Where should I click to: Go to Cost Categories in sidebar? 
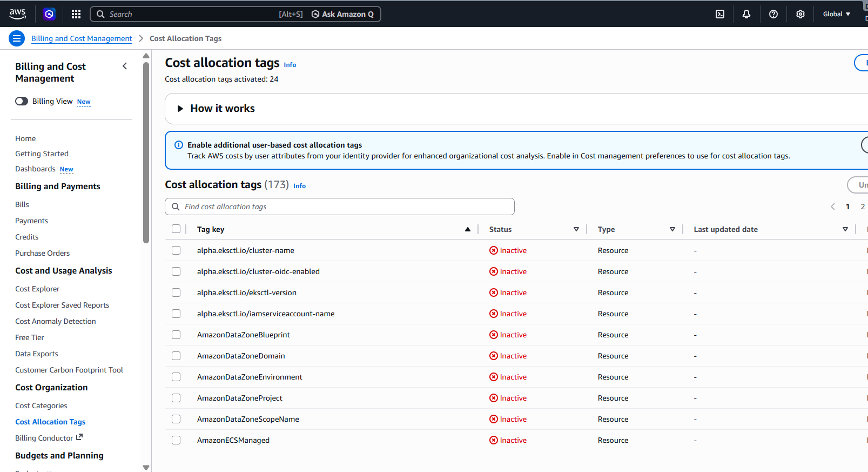click(x=41, y=405)
